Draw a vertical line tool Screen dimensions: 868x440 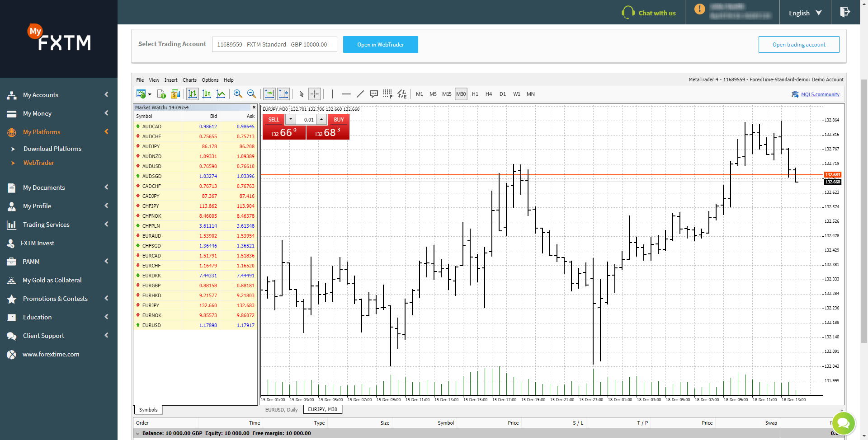332,94
